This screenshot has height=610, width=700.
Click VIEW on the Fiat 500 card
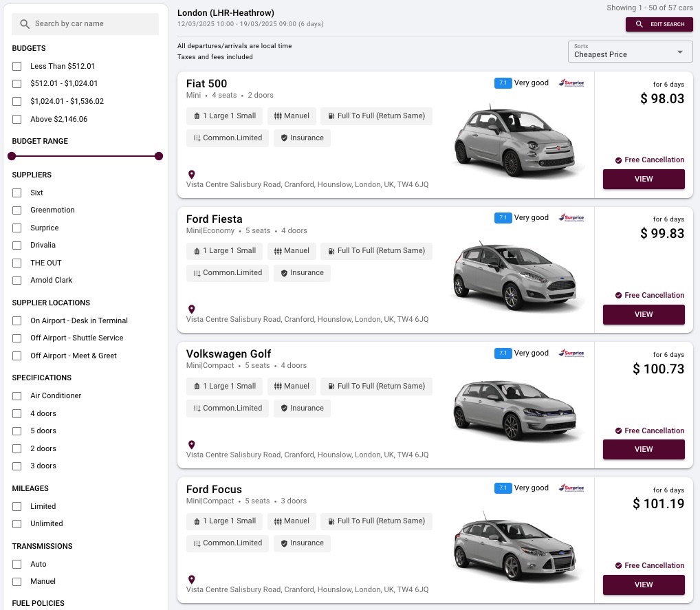644,179
